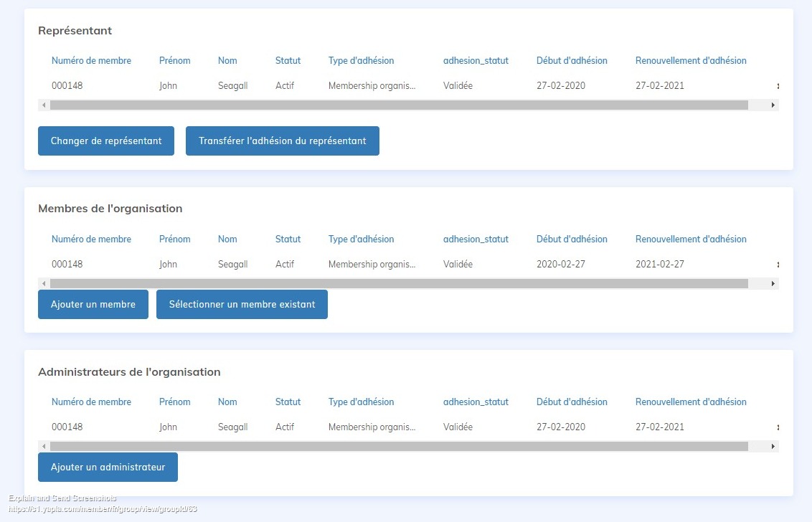
Task: Sort Membres de l'organisation by Nom column
Action: 227,239
